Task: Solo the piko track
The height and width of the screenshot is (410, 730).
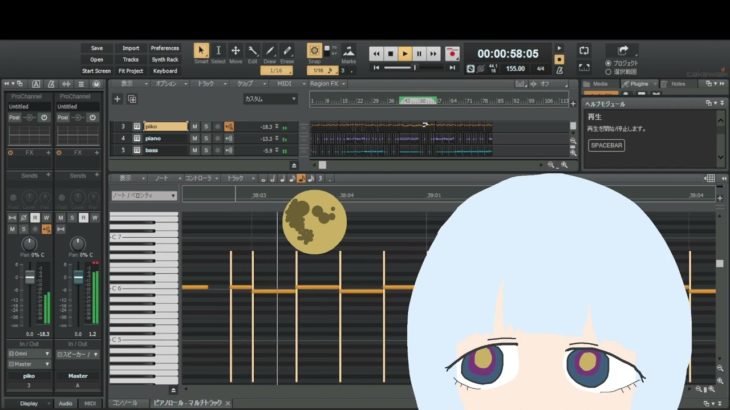Action: pyautogui.click(x=206, y=127)
